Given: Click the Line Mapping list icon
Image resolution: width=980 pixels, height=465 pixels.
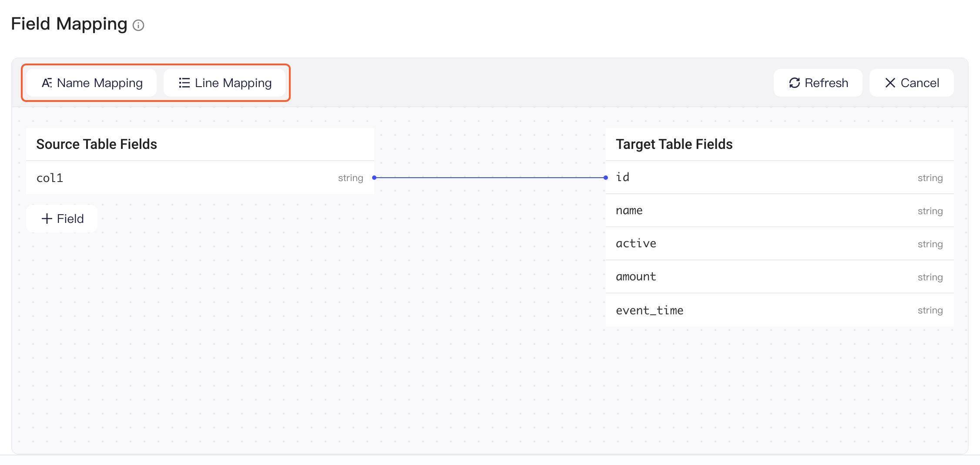Looking at the screenshot, I should click(x=185, y=83).
